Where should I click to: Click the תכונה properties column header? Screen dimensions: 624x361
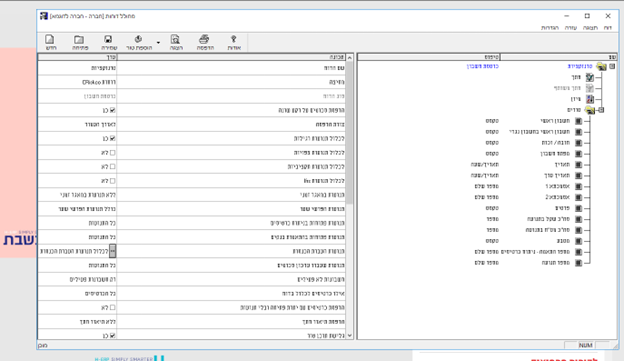pos(231,57)
